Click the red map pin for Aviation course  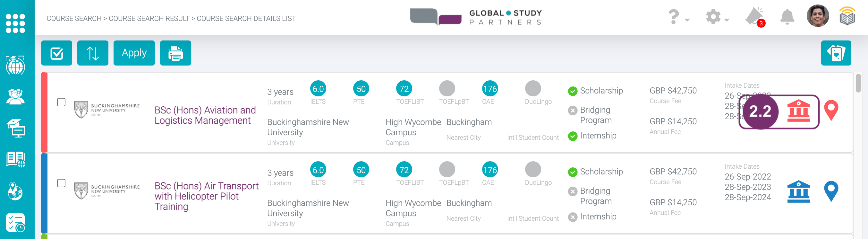[831, 111]
